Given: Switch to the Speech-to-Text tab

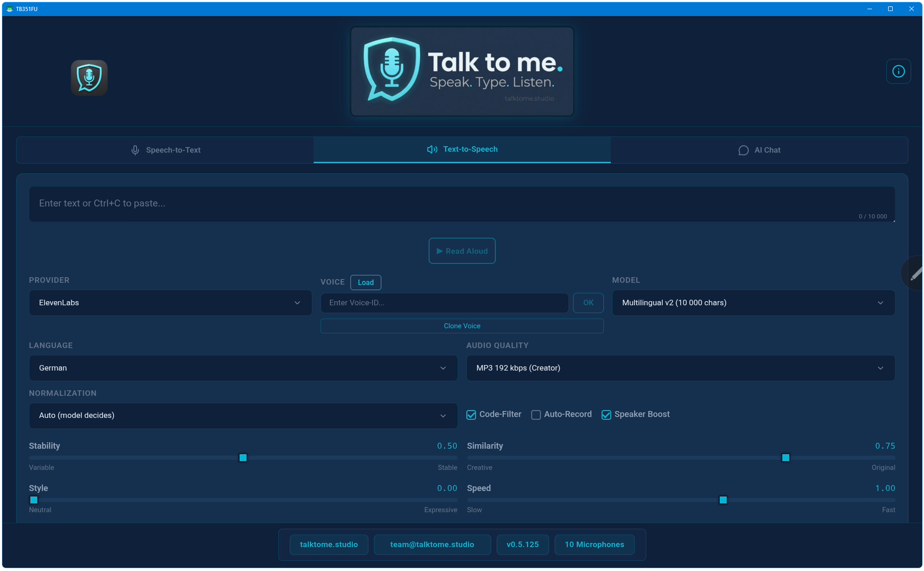Looking at the screenshot, I should pos(165,150).
